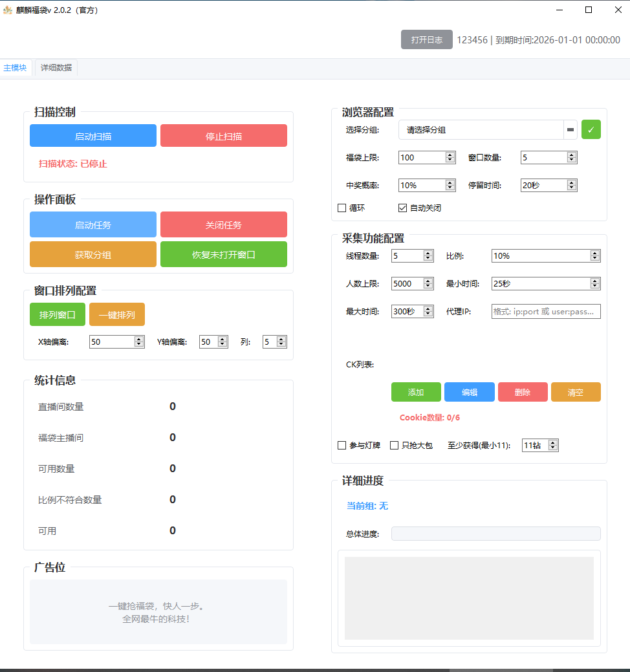Screen dimensions: 630x672
Task: Click the red 停止扫描 button
Action: [224, 136]
